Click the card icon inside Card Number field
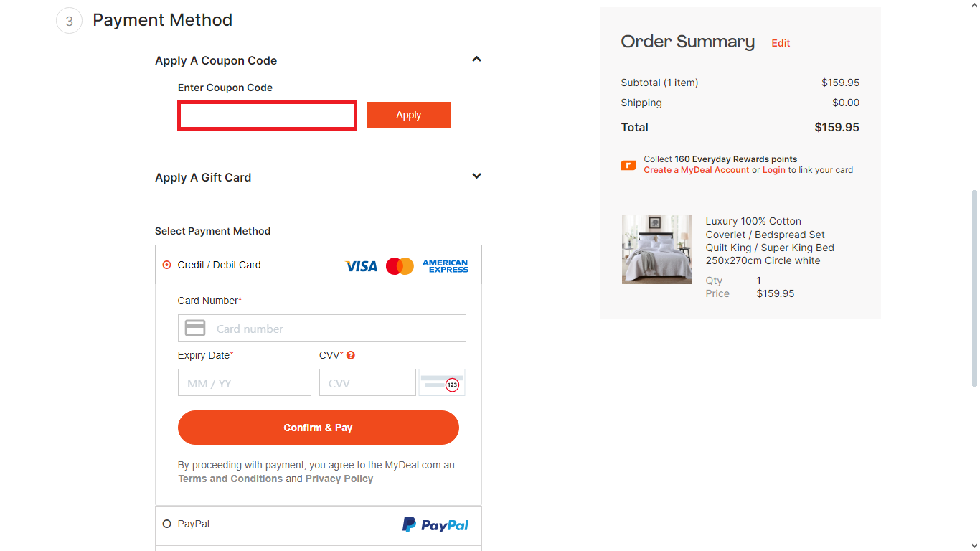This screenshot has width=980, height=551. 194,327
